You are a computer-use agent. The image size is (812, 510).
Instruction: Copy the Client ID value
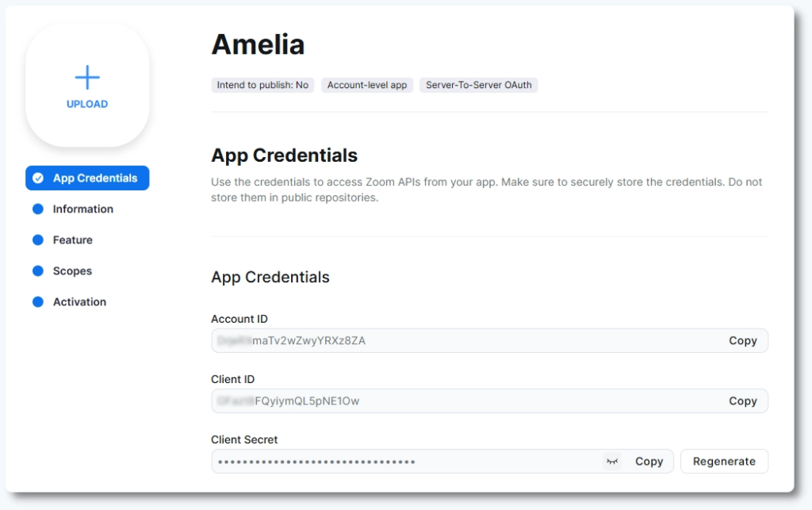click(742, 401)
